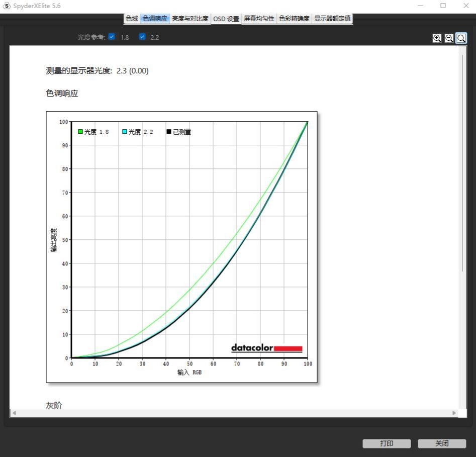Select the 色调响应 tab
The width and height of the screenshot is (476, 457).
pos(155,19)
